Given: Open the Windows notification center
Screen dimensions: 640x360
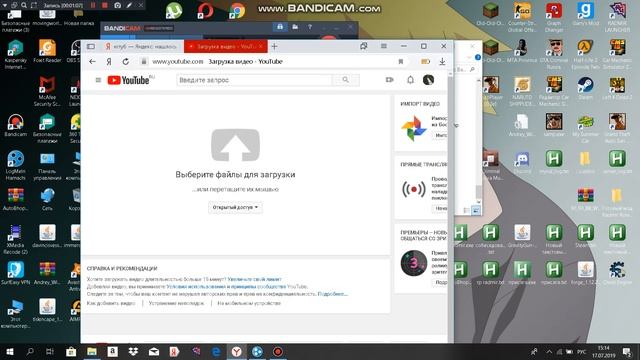Looking at the screenshot, I should click(627, 351).
